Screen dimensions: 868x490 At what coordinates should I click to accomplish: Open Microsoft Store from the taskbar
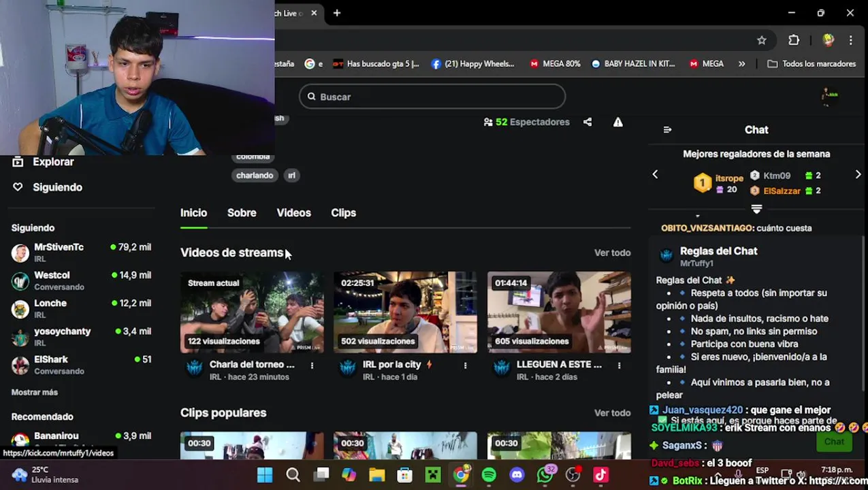click(404, 475)
